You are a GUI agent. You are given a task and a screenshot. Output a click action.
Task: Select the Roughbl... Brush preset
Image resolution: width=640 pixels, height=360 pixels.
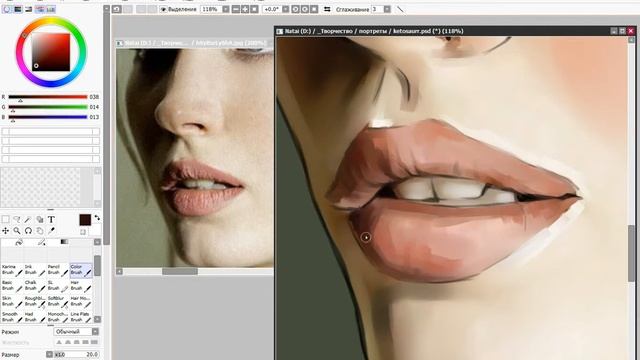35,302
